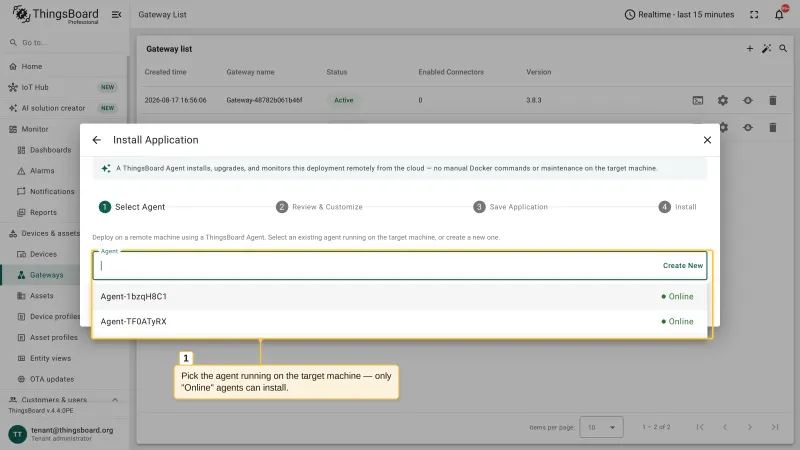Go to previous page of gateway list
800x450 pixels.
[725, 427]
